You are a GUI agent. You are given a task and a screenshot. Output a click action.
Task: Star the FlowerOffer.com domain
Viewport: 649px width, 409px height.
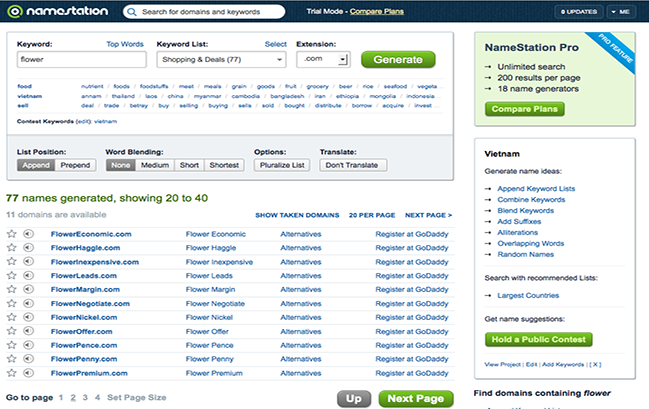[12, 331]
